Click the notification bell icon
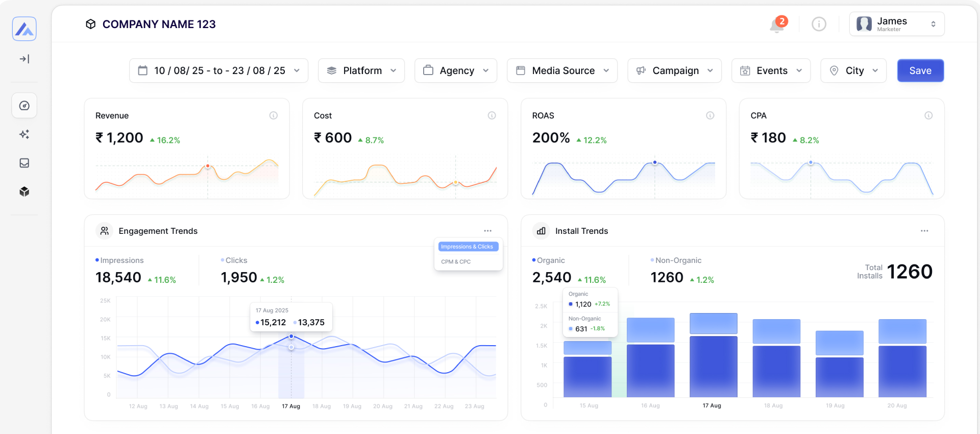The width and height of the screenshot is (980, 434). [777, 25]
